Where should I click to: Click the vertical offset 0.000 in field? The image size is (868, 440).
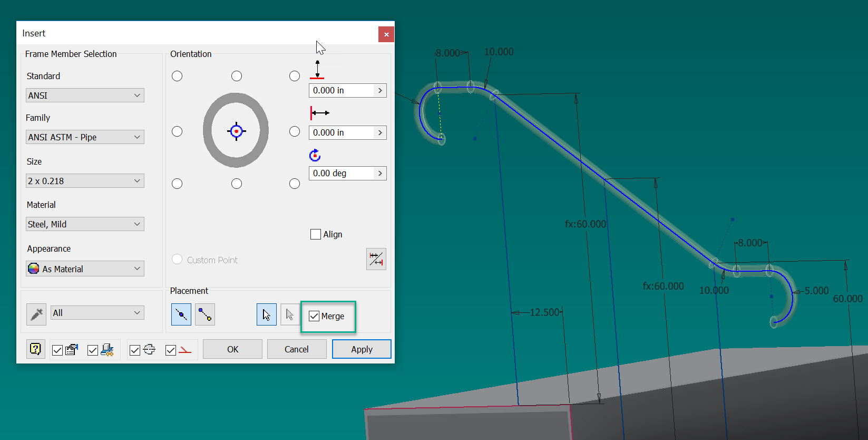[342, 90]
